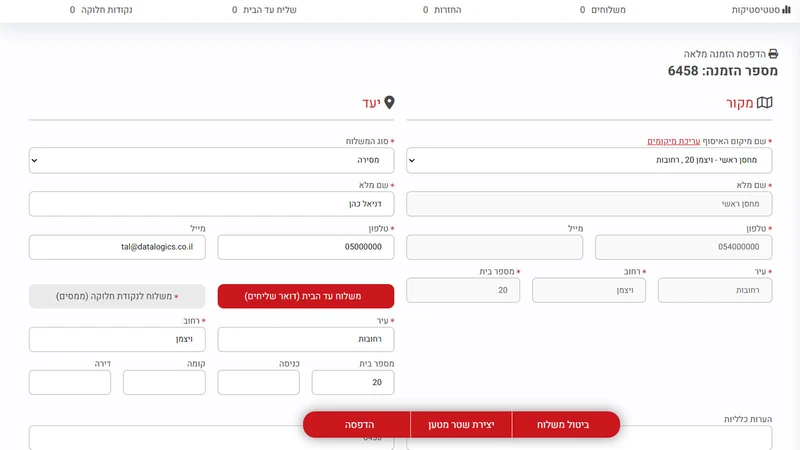Click the destination מייל field tal@datalogics.co.il
The width and height of the screenshot is (800, 450).
tap(117, 247)
